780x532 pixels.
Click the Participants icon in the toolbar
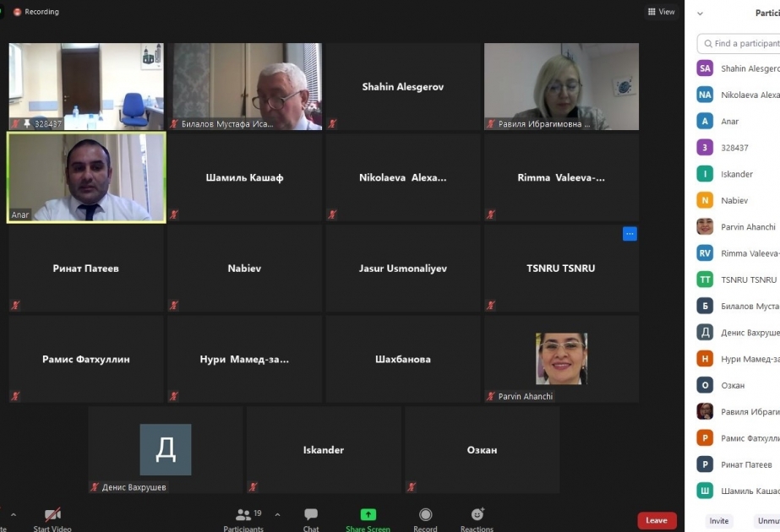tap(243, 514)
